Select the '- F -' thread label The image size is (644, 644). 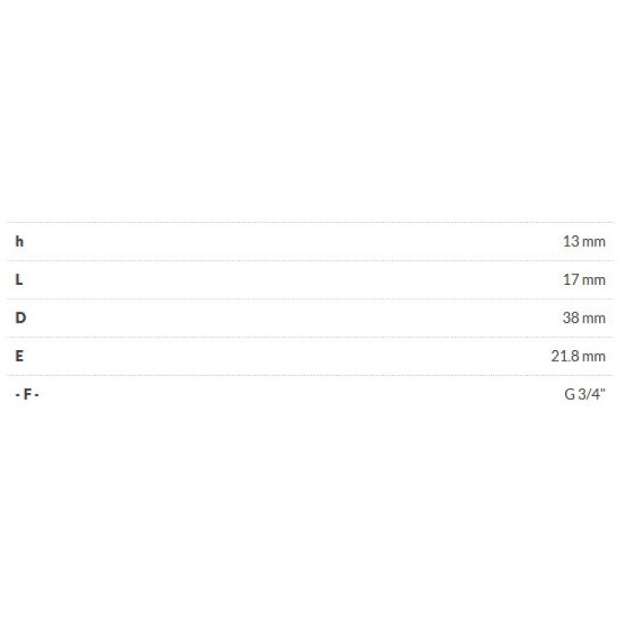click(x=27, y=394)
